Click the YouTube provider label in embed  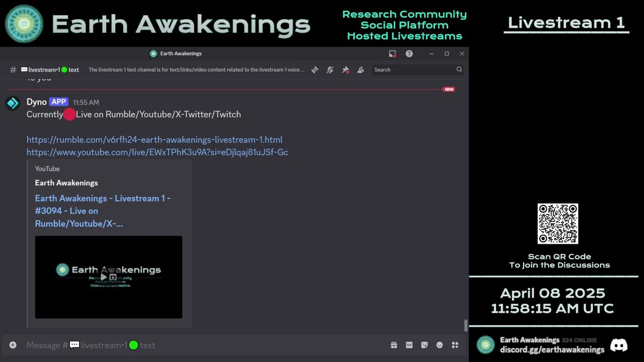point(47,169)
